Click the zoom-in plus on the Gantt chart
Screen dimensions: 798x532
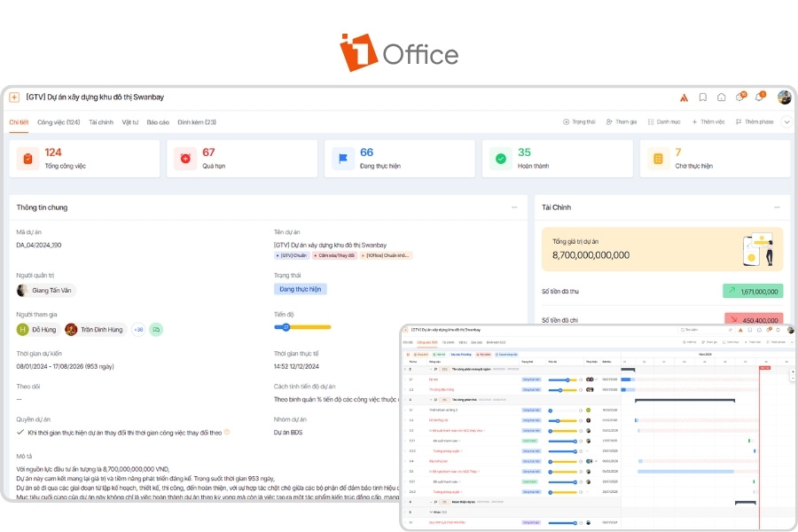click(793, 372)
